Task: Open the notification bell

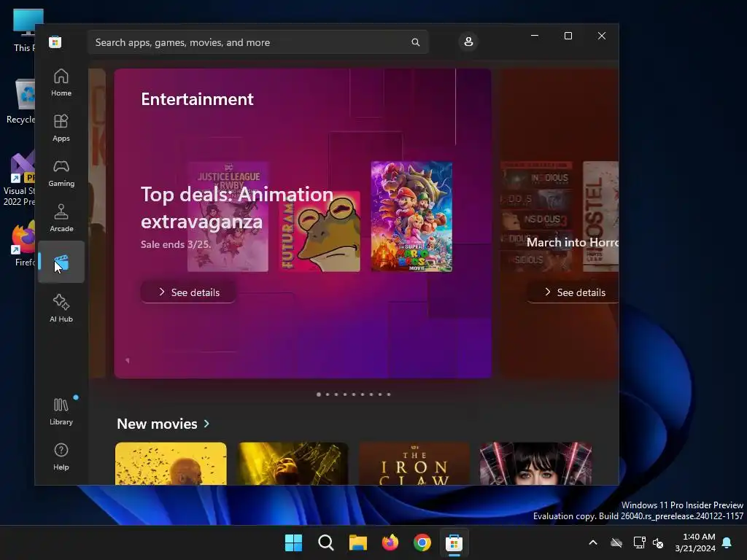Action: point(727,542)
